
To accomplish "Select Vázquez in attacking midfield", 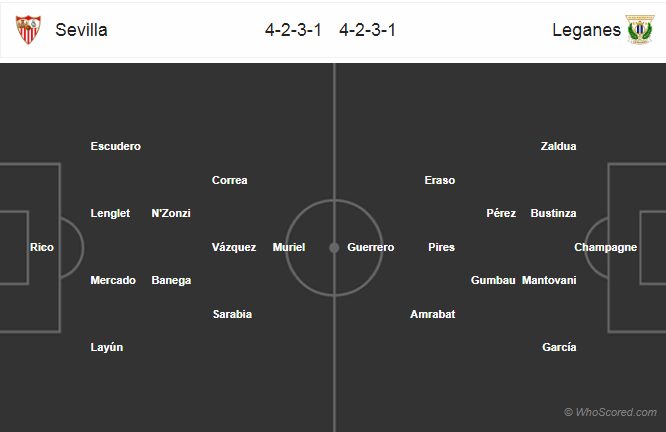I will [x=234, y=247].
